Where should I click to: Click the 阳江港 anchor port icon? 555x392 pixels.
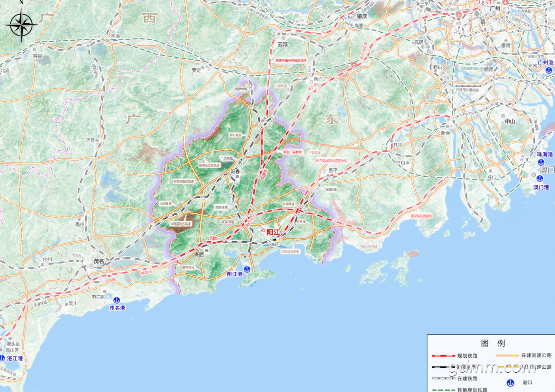pos(247,269)
